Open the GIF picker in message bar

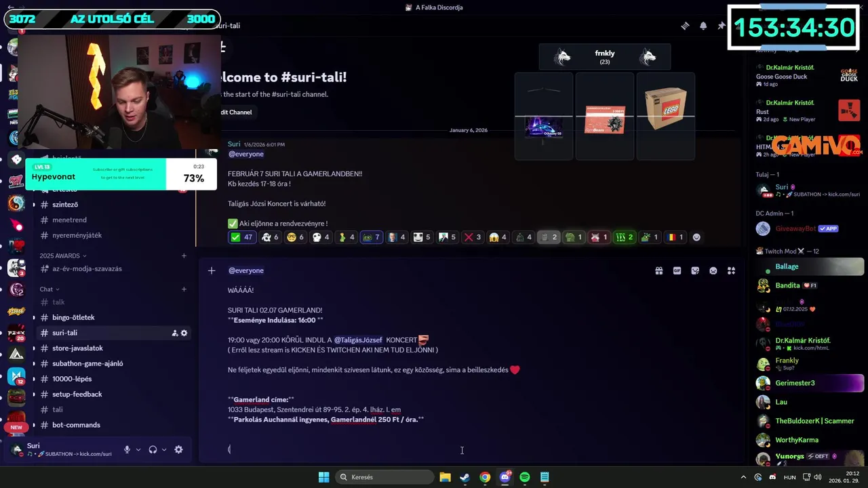coord(677,270)
